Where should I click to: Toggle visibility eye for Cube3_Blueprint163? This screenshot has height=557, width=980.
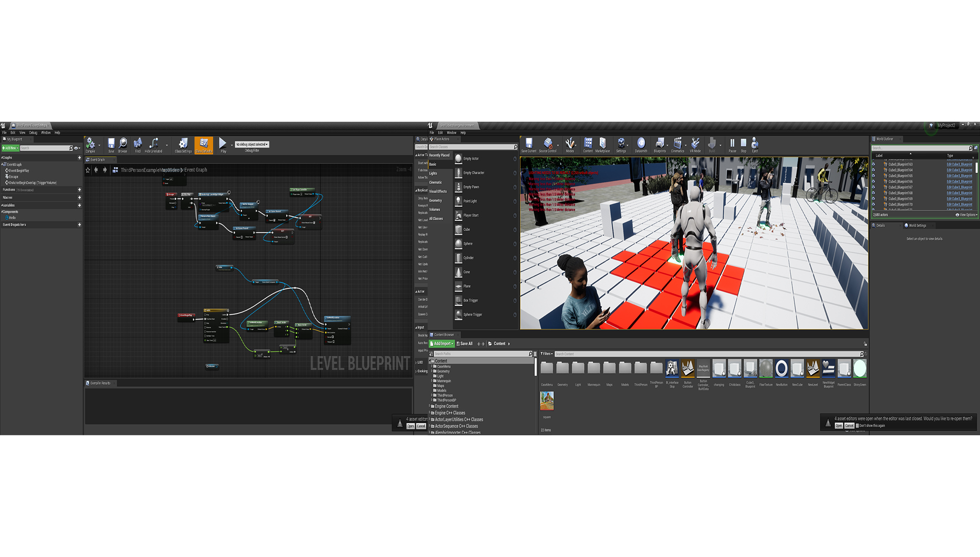[873, 165]
